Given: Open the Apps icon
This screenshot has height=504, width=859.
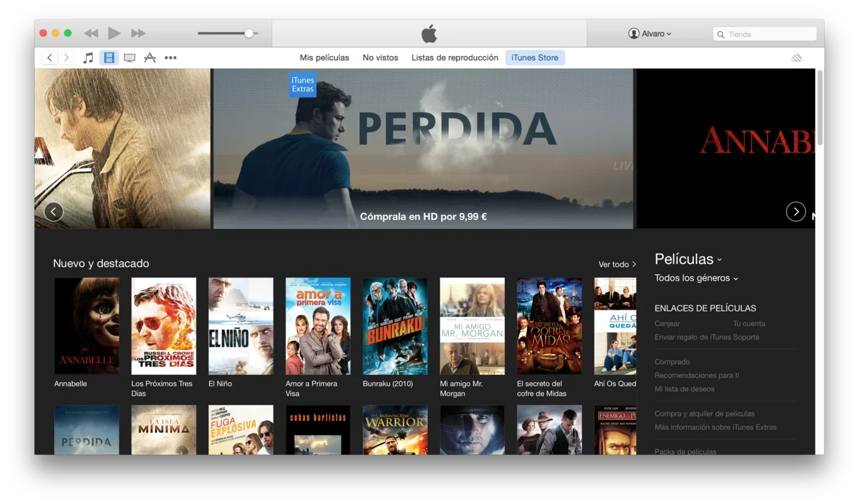Looking at the screenshot, I should tap(149, 57).
